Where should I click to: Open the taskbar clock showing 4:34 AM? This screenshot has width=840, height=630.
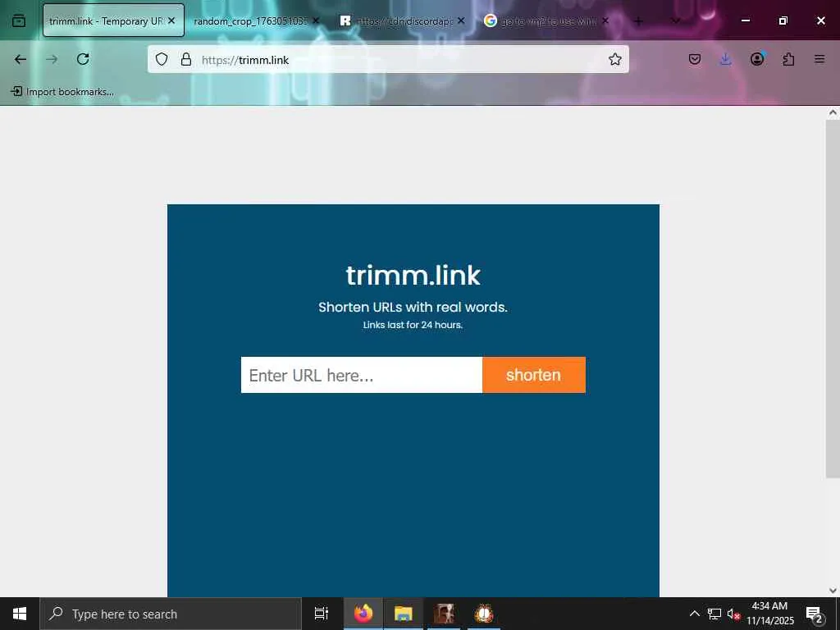(x=769, y=614)
